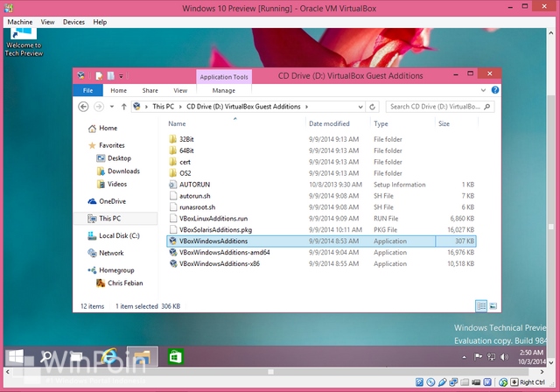Click the search magnifier icon in Explorer
Screen dimensions: 560x392
pyautogui.click(x=487, y=107)
